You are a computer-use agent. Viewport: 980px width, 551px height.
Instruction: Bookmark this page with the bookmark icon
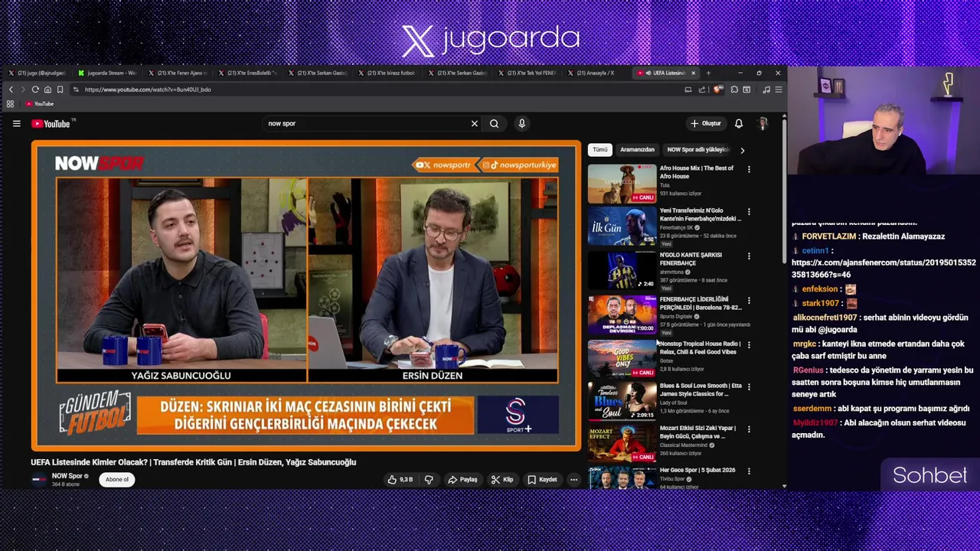pos(60,90)
